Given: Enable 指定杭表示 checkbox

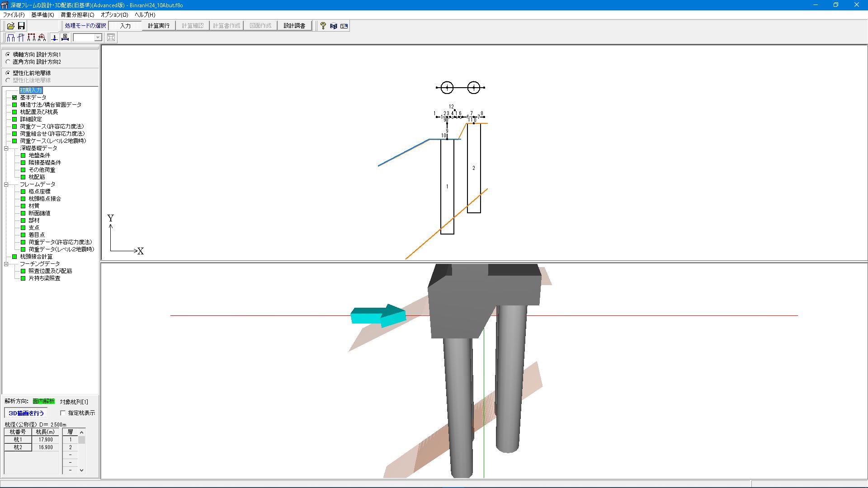Looking at the screenshot, I should point(63,413).
